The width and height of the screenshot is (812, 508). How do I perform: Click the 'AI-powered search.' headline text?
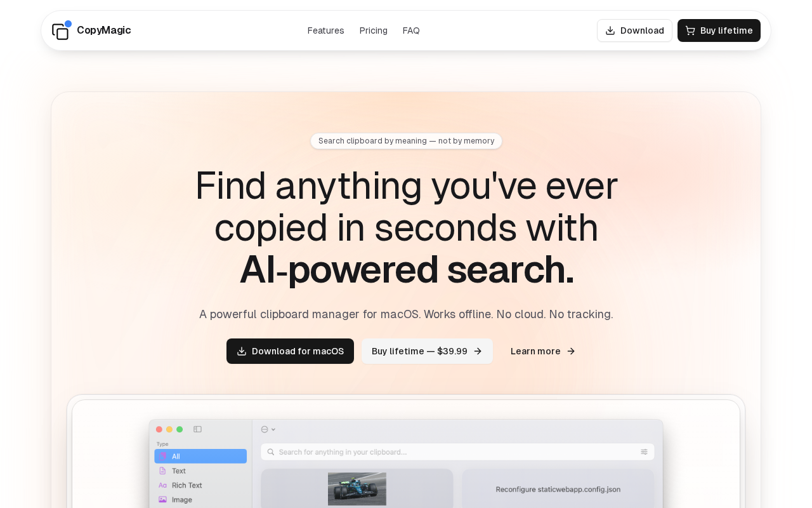407,269
